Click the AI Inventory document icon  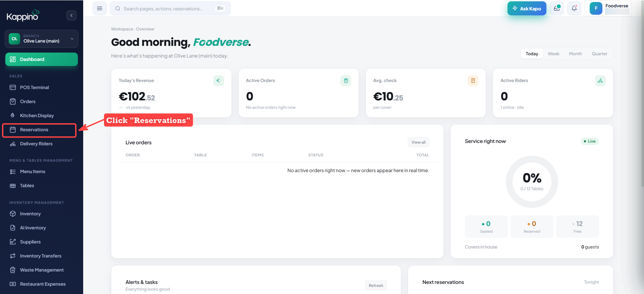(13, 228)
